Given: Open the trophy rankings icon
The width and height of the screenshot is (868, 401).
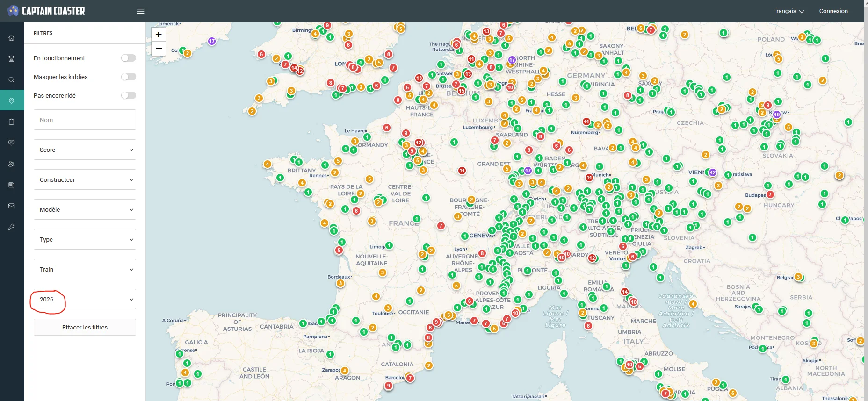Looking at the screenshot, I should pos(12,59).
